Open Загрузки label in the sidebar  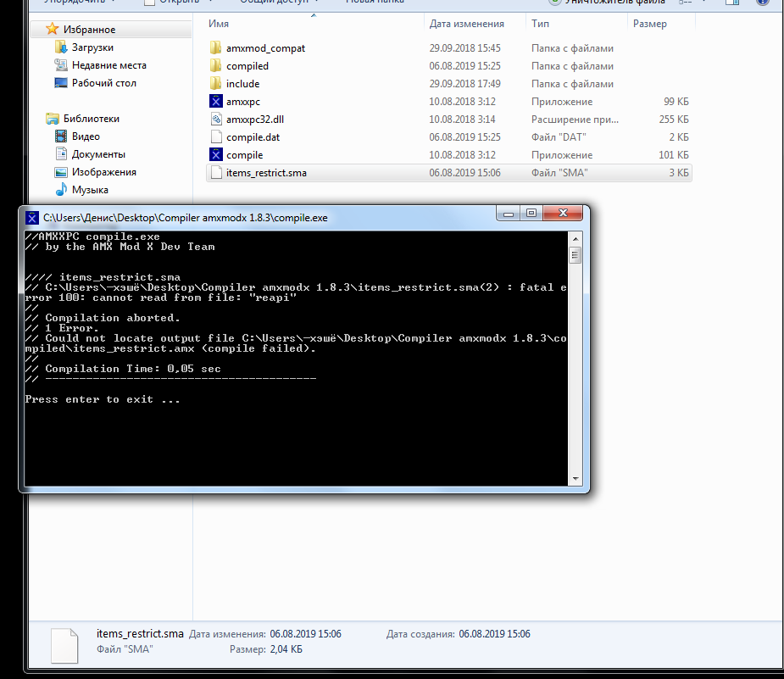[92, 47]
